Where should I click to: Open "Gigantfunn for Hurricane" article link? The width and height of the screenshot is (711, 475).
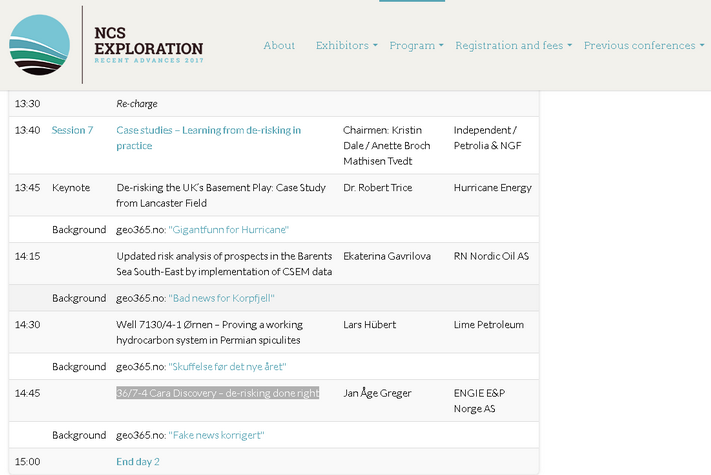coord(229,229)
